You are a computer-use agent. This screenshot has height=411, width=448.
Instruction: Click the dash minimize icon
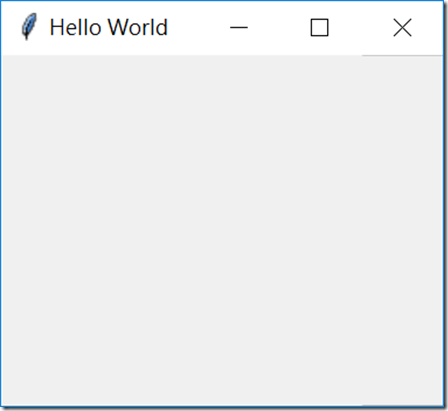click(x=239, y=27)
